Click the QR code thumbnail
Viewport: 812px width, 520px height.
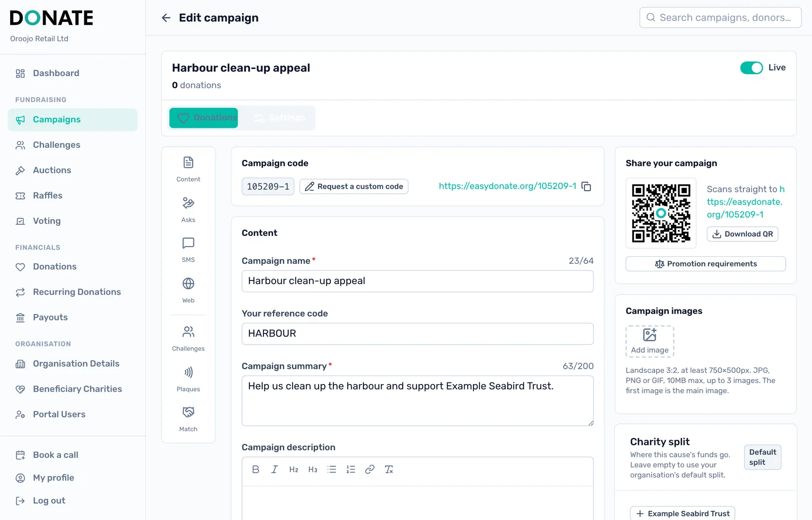(x=661, y=213)
